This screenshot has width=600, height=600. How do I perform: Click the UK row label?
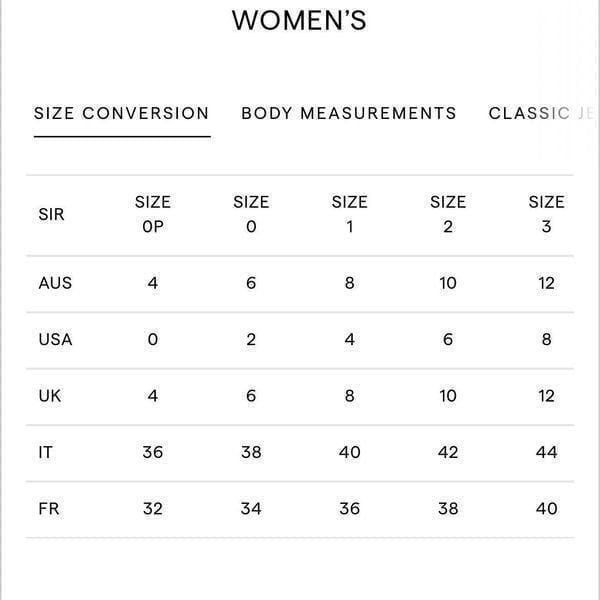pyautogui.click(x=50, y=396)
